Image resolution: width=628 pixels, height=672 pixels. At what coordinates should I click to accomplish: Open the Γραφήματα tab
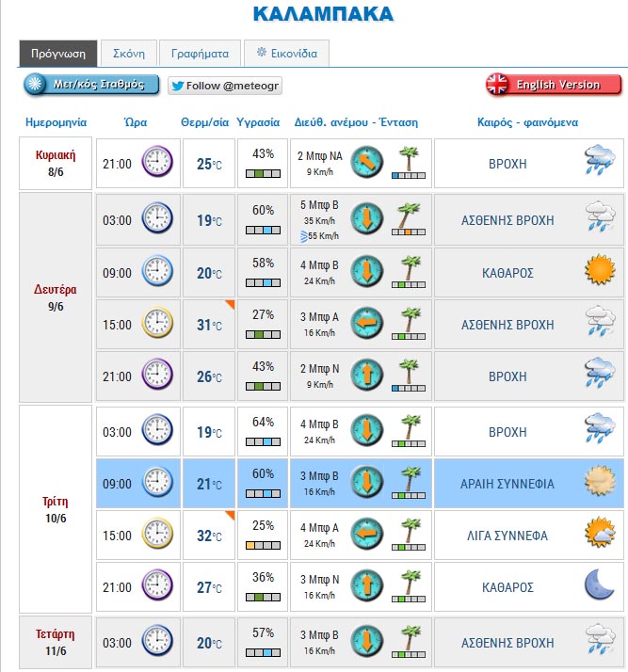click(199, 54)
